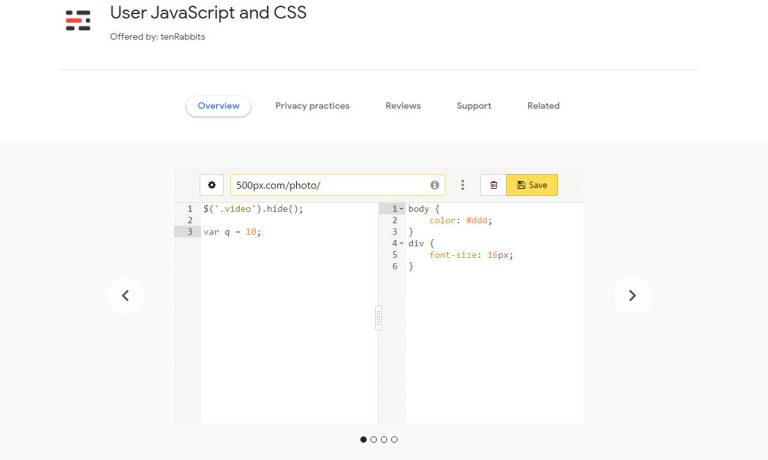The height and width of the screenshot is (460, 768).
Task: Click the trash delete icon button
Action: [x=493, y=185]
